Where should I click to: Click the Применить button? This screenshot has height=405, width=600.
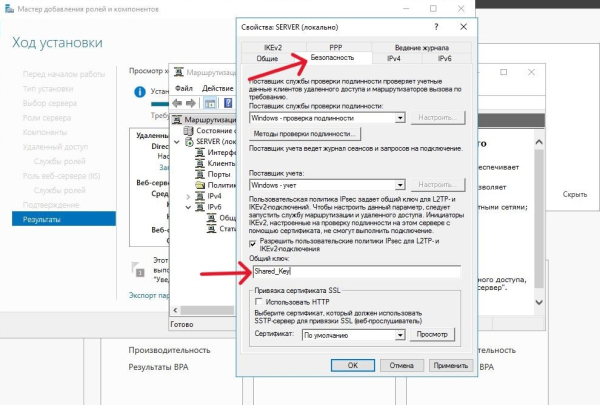(x=451, y=365)
